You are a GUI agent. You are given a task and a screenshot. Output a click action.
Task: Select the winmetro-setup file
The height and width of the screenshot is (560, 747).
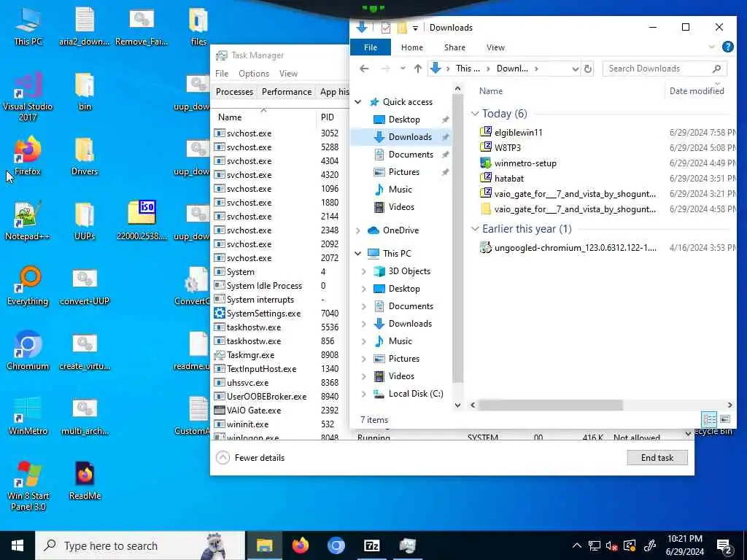525,163
